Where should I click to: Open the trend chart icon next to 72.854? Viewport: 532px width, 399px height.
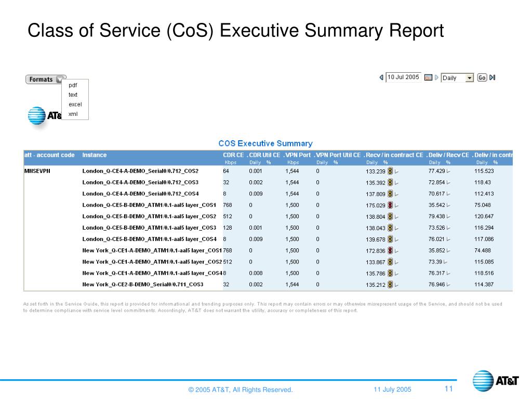(448, 182)
